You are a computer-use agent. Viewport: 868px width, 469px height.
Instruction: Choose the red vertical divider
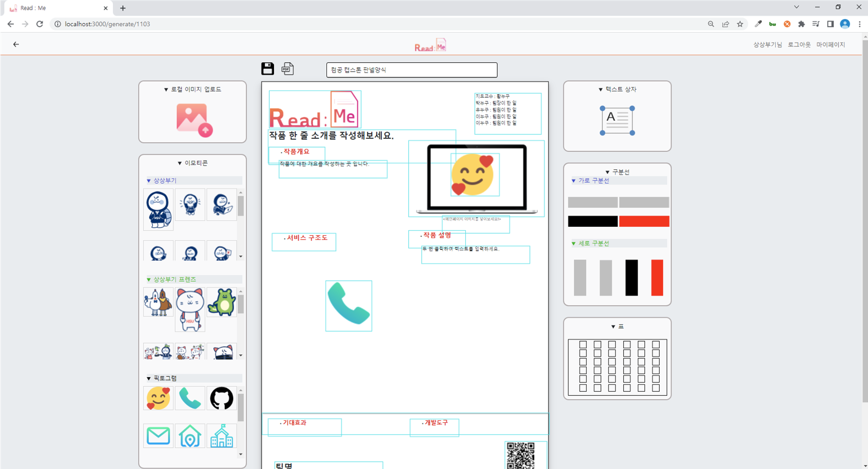[657, 278]
